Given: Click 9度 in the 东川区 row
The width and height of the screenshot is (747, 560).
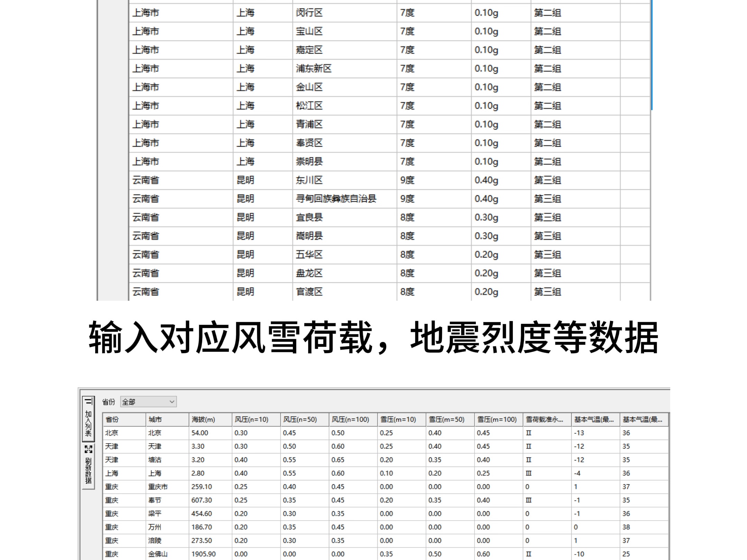Looking at the screenshot, I should coord(407,180).
